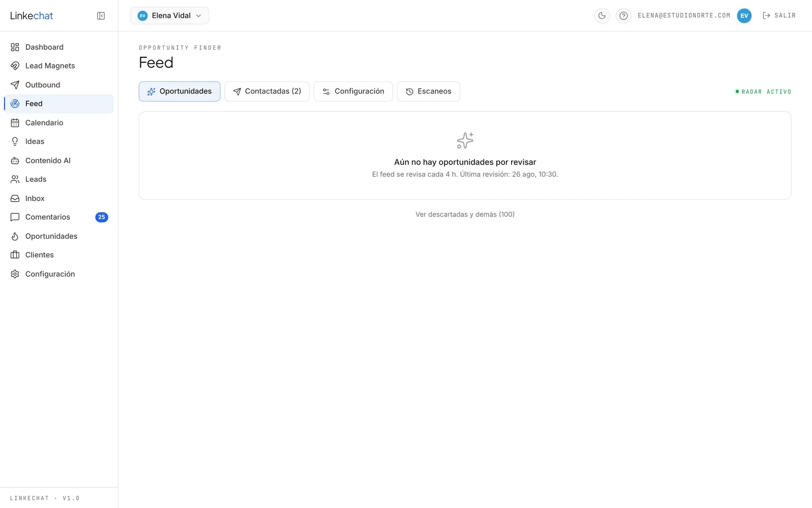The image size is (812, 508).
Task: Open help via the question mark icon
Action: point(624,16)
